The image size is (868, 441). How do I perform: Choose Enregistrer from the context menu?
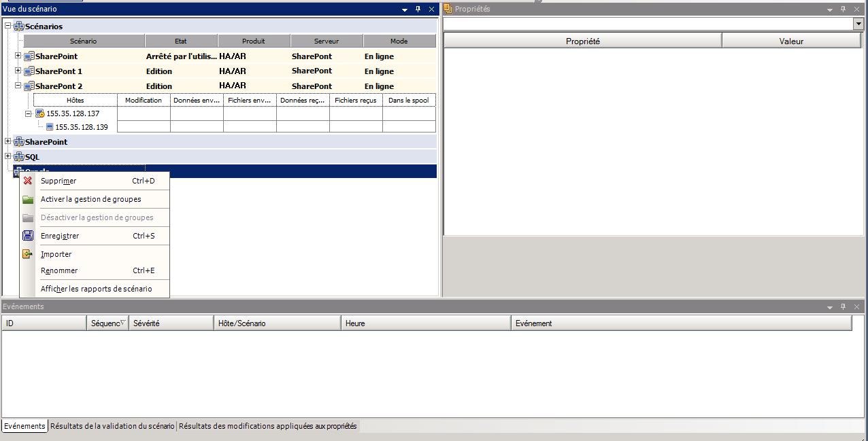(95, 236)
